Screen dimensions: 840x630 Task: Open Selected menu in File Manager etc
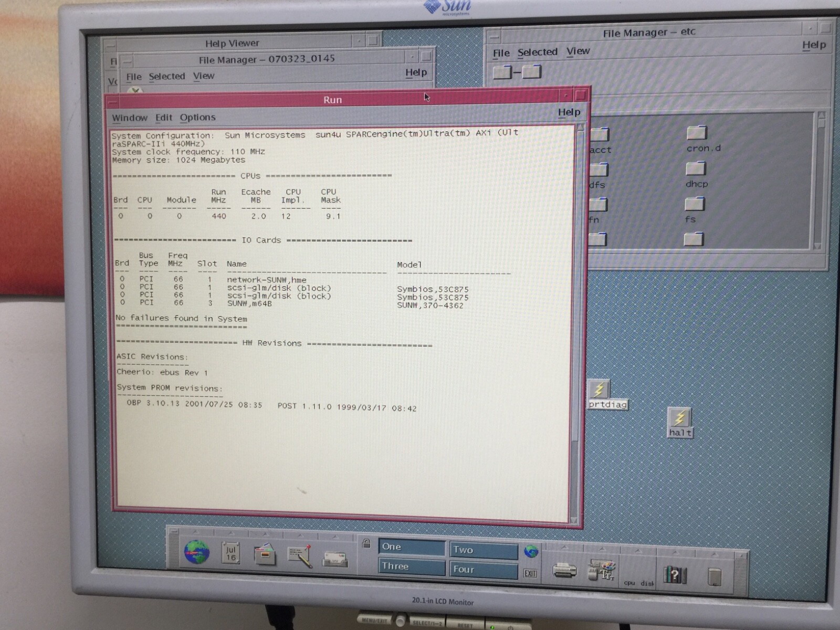click(x=537, y=52)
